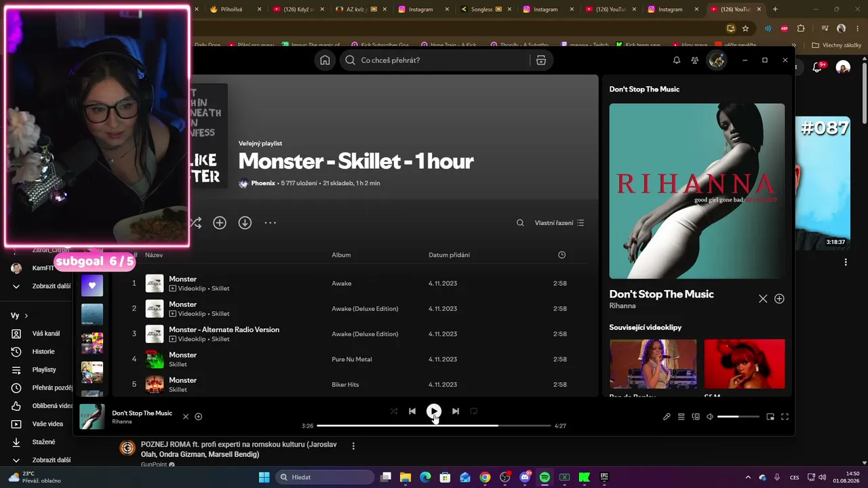Image resolution: width=868 pixels, height=488 pixels.
Task: Open Váš kanál in the YouTube sidebar
Action: pos(42,333)
